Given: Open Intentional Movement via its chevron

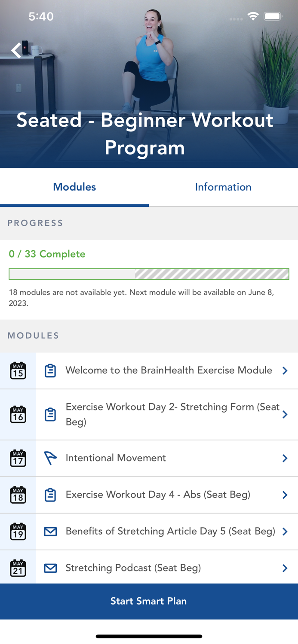Looking at the screenshot, I should pos(285,458).
